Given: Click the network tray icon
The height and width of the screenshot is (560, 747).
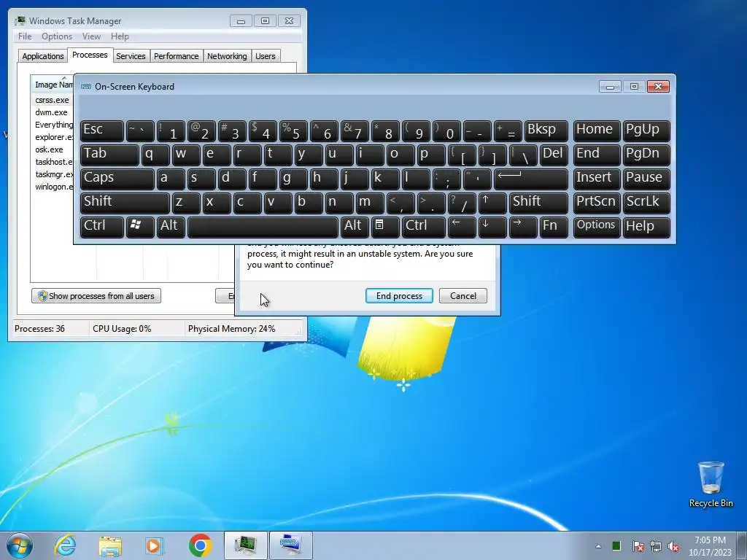Looking at the screenshot, I should [656, 546].
